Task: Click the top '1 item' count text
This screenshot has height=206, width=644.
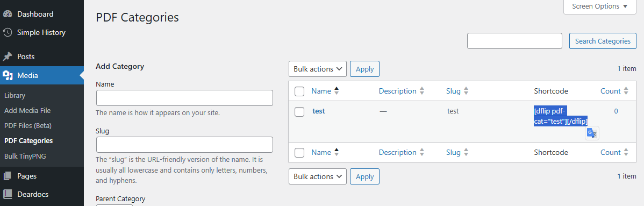Action: coord(627,69)
